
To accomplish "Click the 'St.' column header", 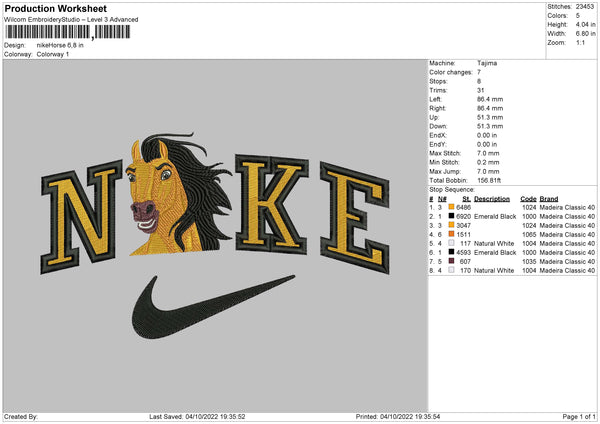I will click(x=466, y=199).
